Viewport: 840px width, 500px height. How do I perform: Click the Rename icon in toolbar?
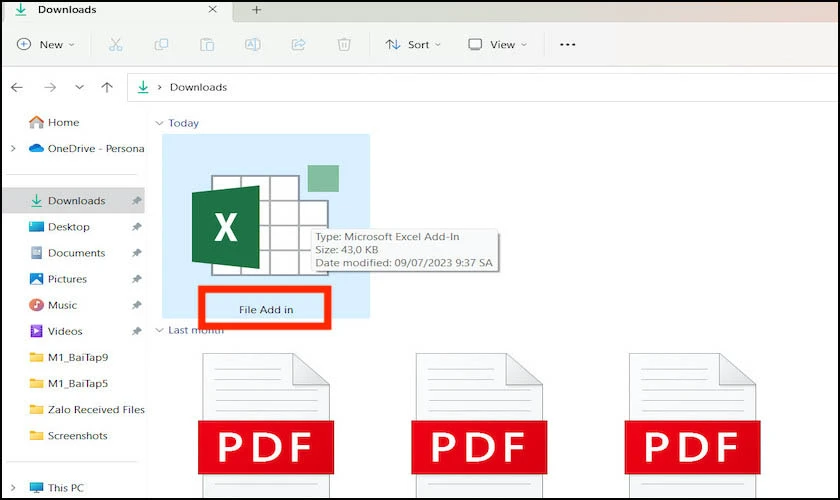(x=253, y=44)
